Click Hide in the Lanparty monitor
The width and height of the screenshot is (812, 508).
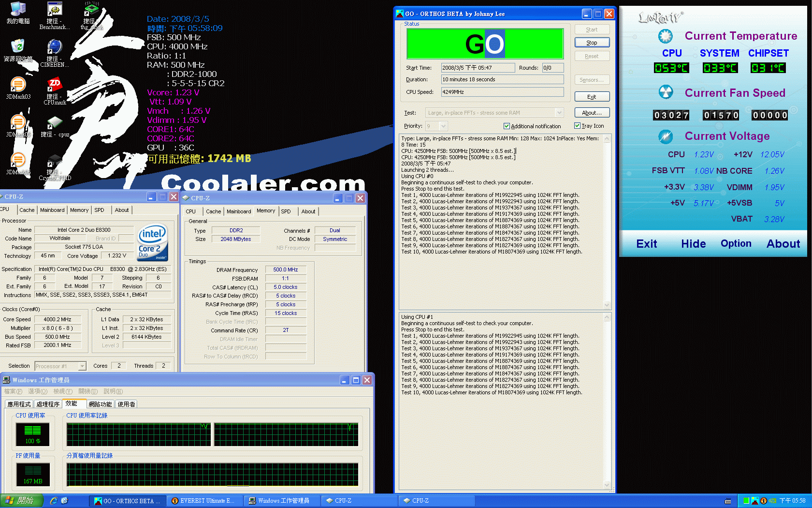pos(694,244)
